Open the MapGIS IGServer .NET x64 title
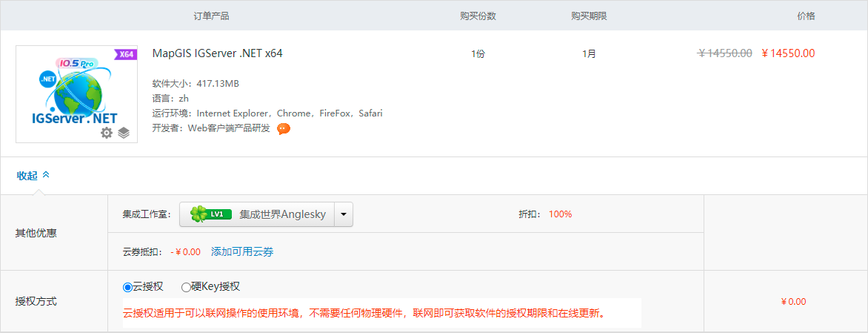The height and width of the screenshot is (333, 868). [x=218, y=53]
